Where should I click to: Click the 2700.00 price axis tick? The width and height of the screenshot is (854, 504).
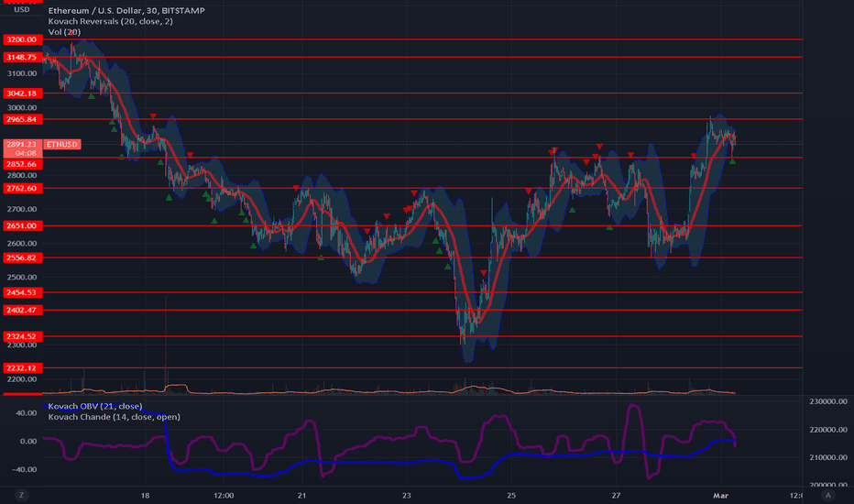22,209
